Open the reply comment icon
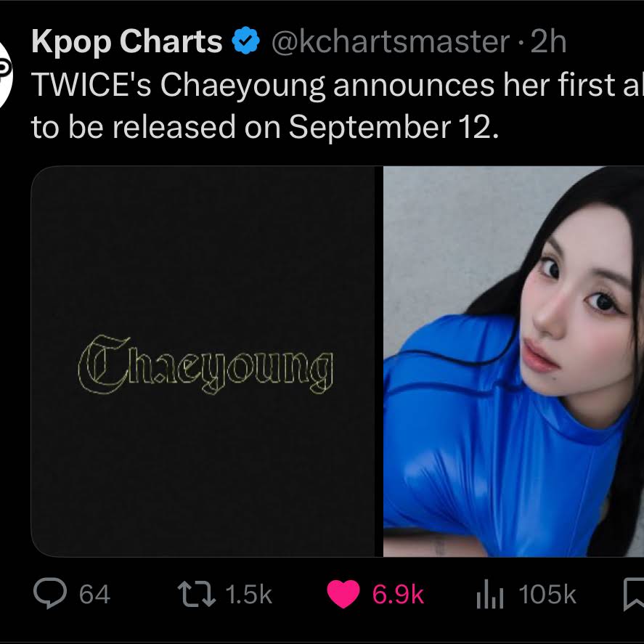Image resolution: width=644 pixels, height=644 pixels. coord(49,593)
